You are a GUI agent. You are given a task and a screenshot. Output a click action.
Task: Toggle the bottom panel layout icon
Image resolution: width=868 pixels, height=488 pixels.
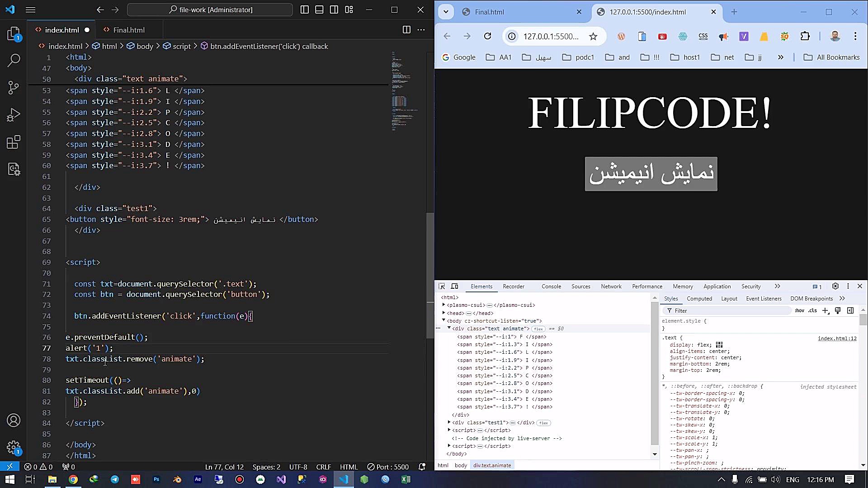(x=319, y=9)
